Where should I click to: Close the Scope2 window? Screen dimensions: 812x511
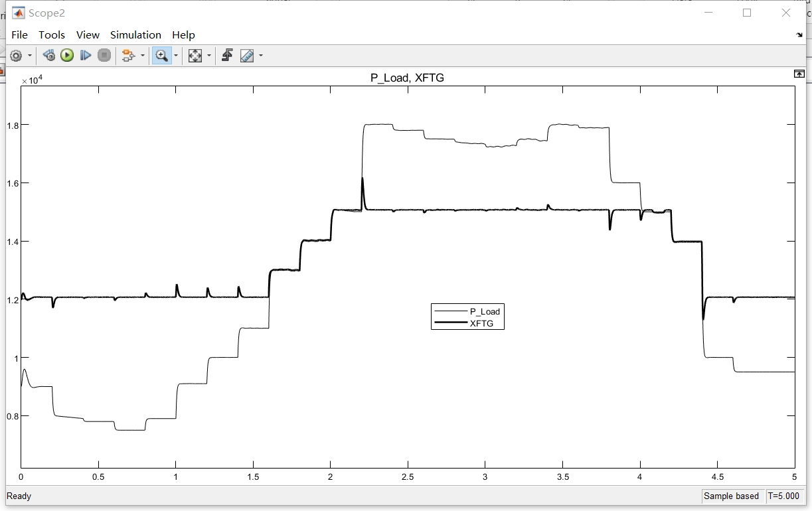[x=786, y=13]
